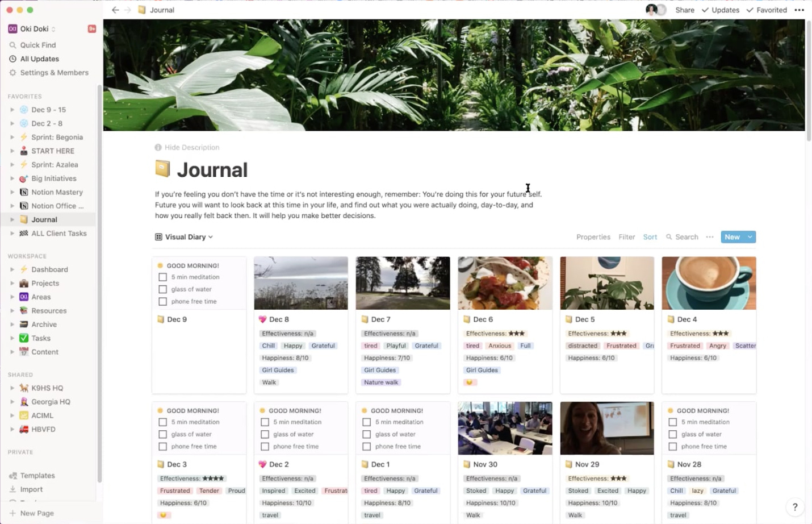Screen dimensions: 812x524
Task: Check 'phone free time' on Nov 28 card
Action: pyautogui.click(x=673, y=447)
